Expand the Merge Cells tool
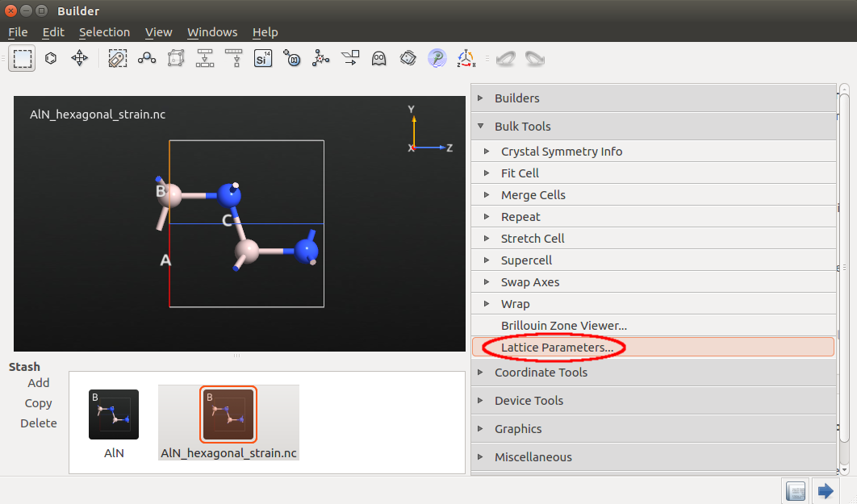 654,195
